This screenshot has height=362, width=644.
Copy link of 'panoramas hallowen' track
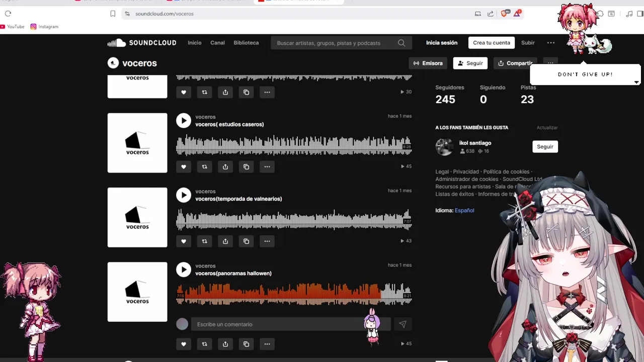tap(246, 344)
